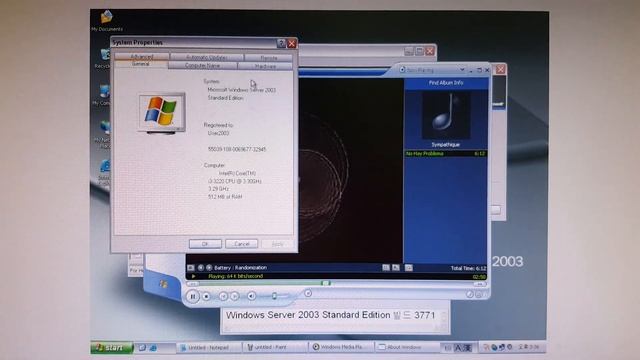The width and height of the screenshot is (640, 360).
Task: Click the second view button below video pane
Action: click(x=396, y=268)
